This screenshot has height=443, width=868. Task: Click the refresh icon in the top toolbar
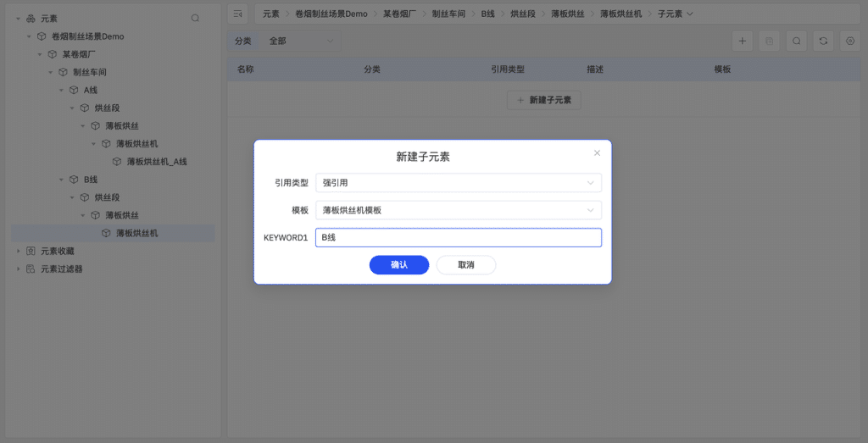(824, 41)
